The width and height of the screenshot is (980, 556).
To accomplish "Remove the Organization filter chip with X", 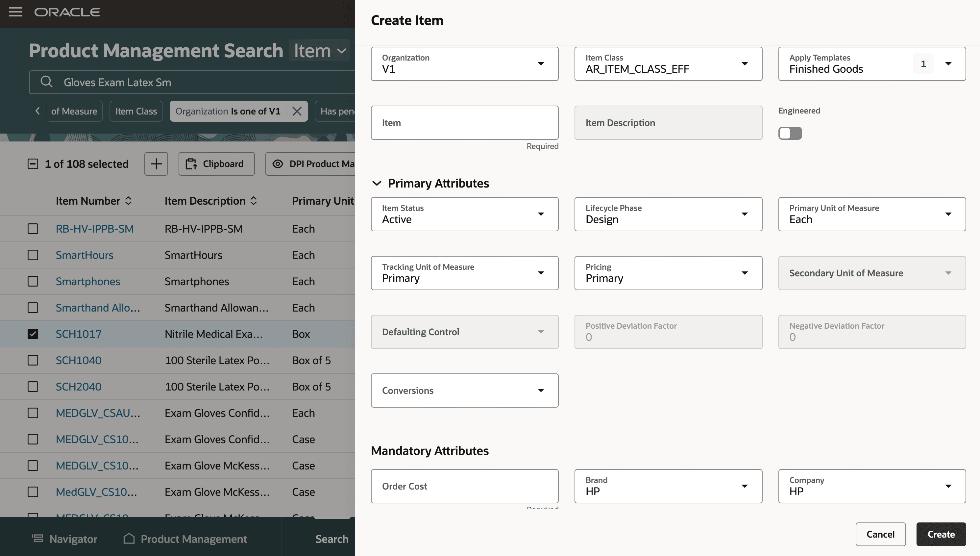I will 297,111.
